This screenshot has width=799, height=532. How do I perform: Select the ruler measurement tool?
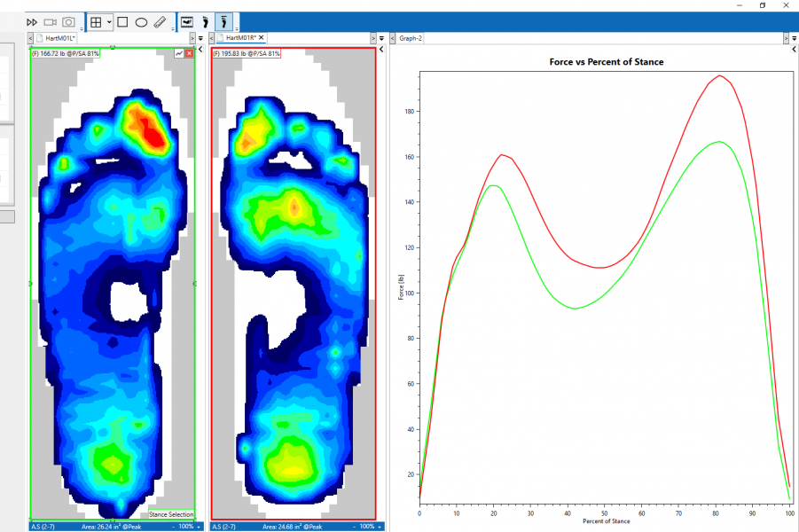point(160,21)
